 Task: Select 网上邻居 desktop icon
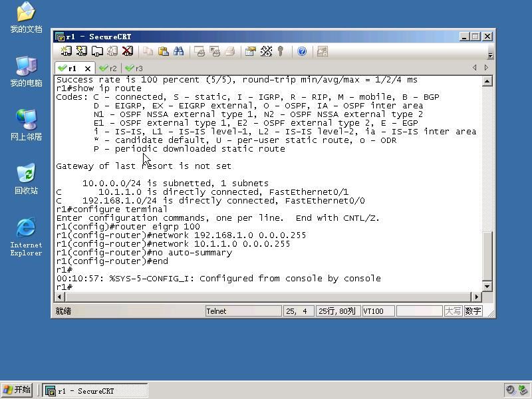click(x=26, y=125)
